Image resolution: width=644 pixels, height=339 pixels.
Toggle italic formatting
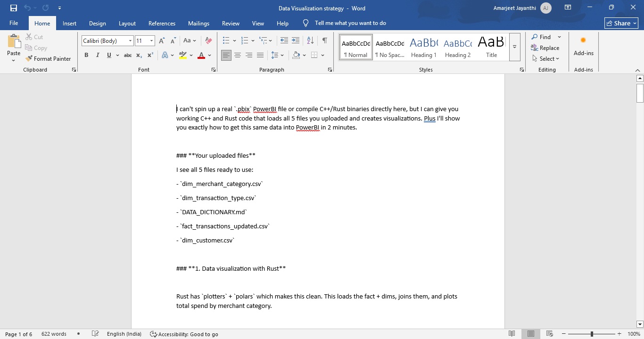click(x=98, y=55)
